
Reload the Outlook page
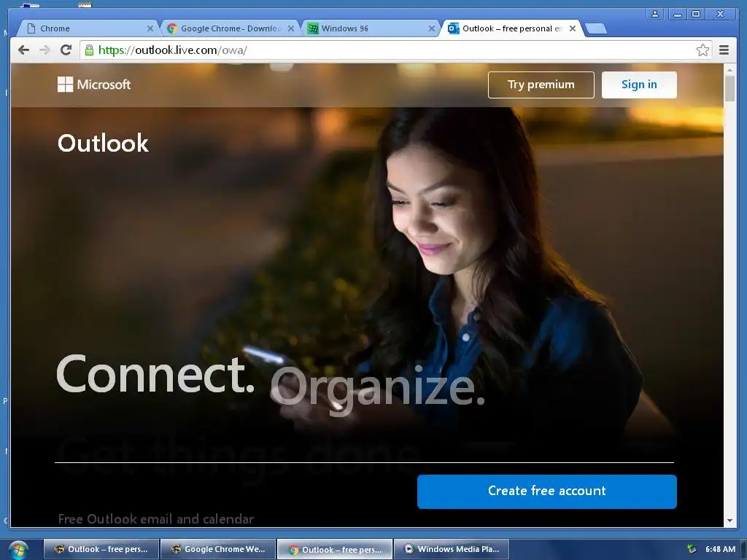pyautogui.click(x=66, y=50)
